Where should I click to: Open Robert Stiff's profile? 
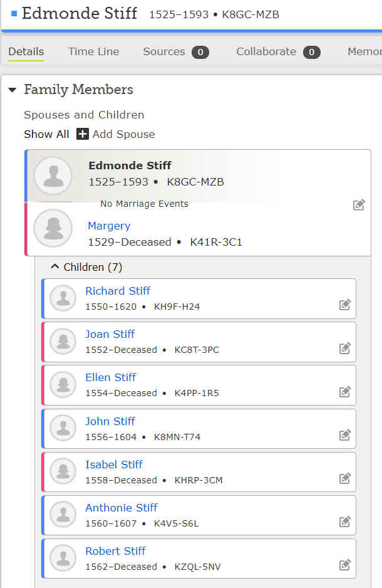(x=115, y=550)
